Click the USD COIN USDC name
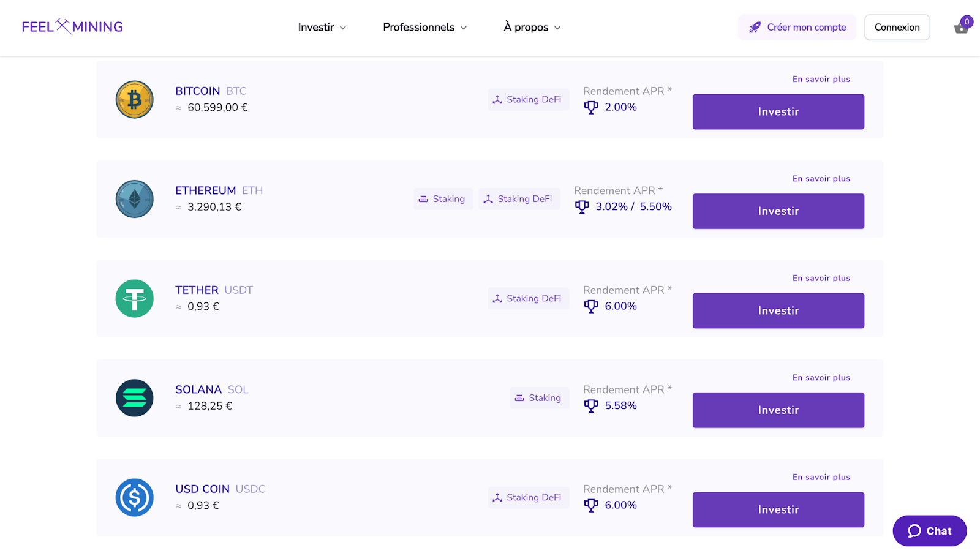The width and height of the screenshot is (980, 556). click(221, 489)
